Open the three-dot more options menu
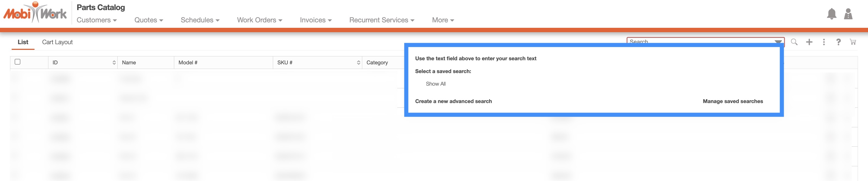This screenshot has width=868, height=181. click(x=823, y=42)
